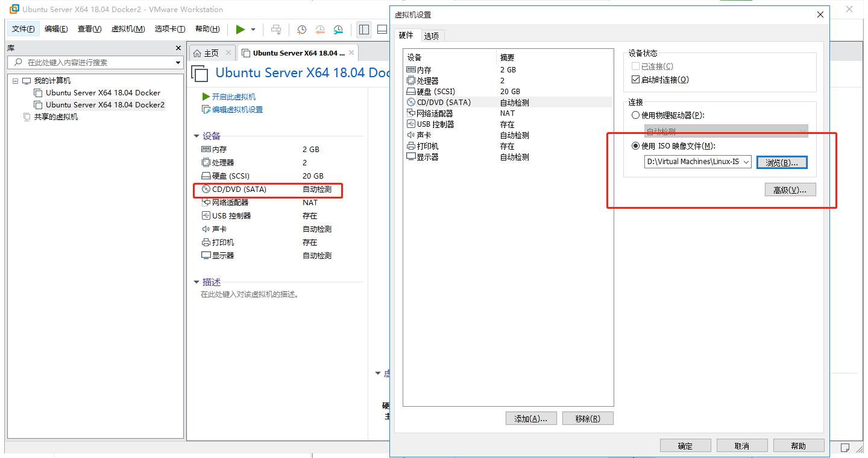
Task: Select 处理器 row in settings device list
Action: [x=508, y=81]
